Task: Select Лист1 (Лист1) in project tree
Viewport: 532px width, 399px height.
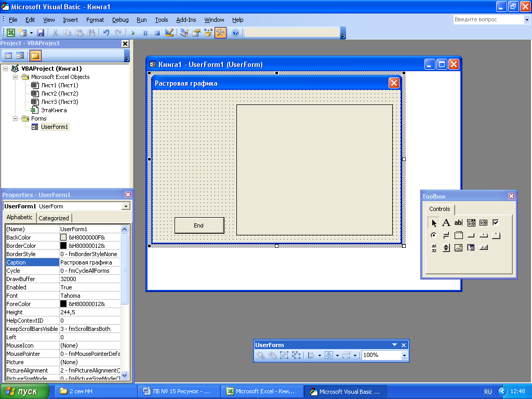Action: 59,85
